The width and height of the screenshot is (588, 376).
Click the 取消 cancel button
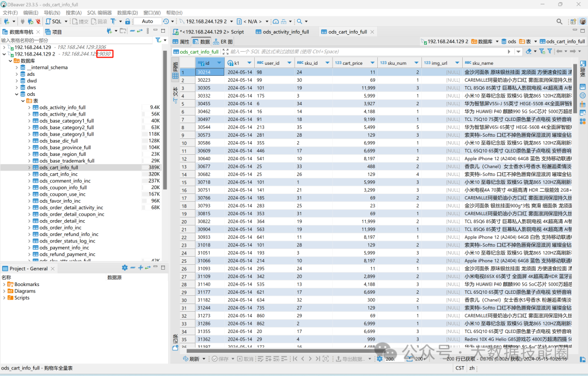pyautogui.click(x=246, y=359)
